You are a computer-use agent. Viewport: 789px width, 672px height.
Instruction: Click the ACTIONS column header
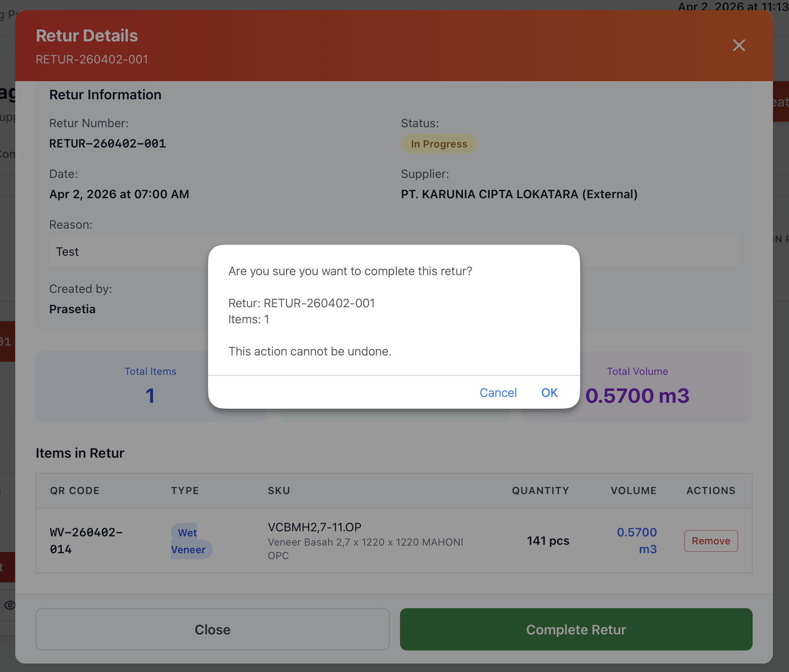pos(711,491)
